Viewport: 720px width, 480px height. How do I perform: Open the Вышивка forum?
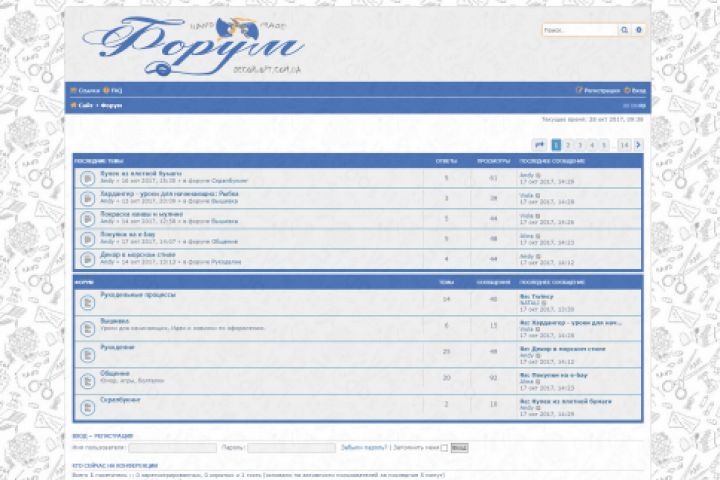coord(115,321)
